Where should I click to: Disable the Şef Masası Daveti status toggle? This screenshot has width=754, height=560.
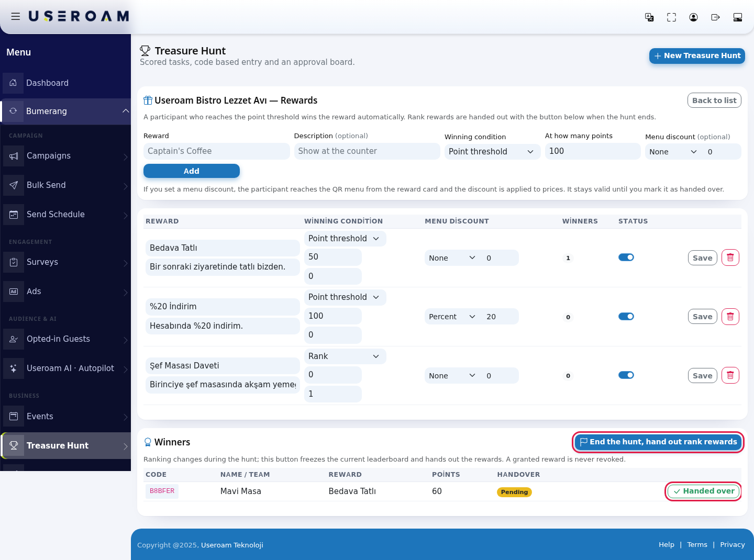pos(626,375)
